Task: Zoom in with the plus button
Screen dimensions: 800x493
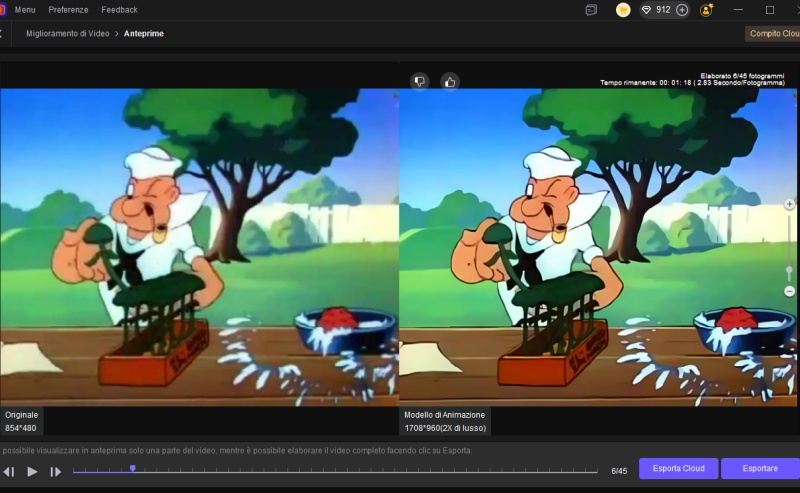Action: (789, 204)
